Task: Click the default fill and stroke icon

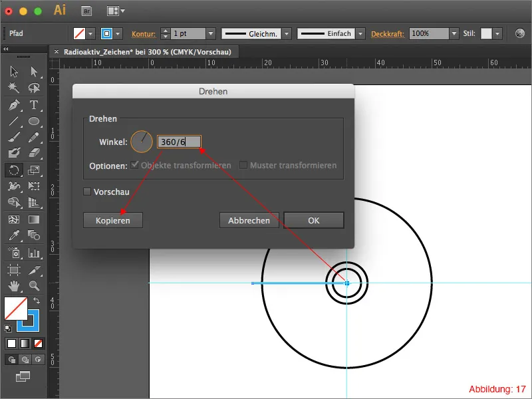Action: coord(8,328)
